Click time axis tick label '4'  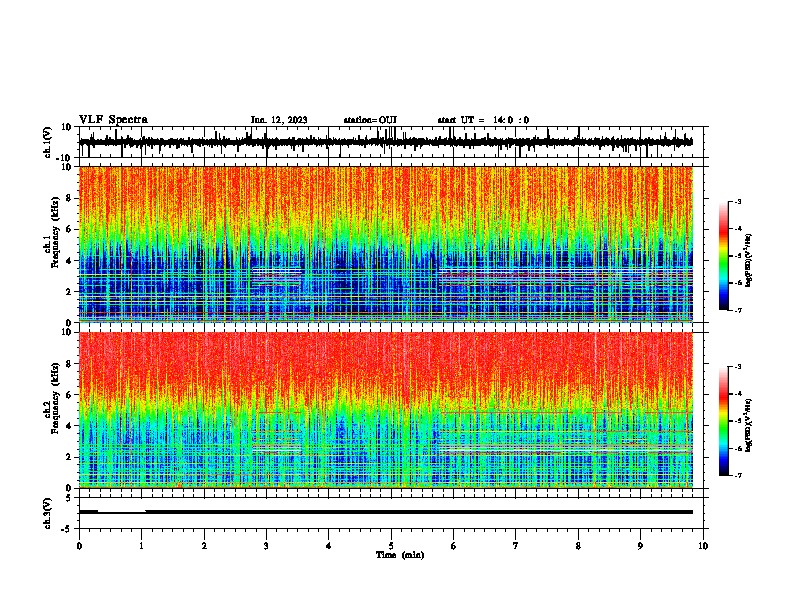pyautogui.click(x=329, y=546)
